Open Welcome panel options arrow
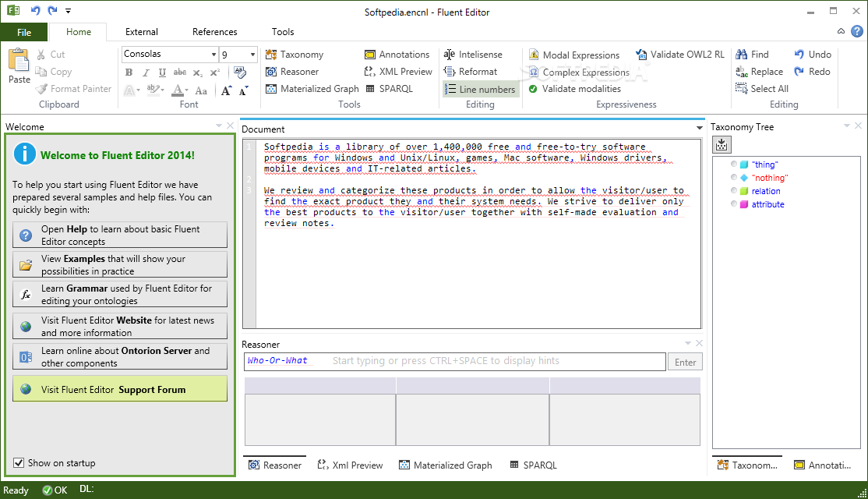The image size is (868, 499). 219,126
